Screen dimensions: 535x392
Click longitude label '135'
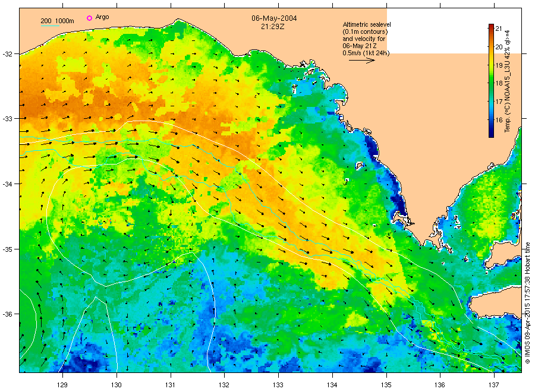[386, 385]
